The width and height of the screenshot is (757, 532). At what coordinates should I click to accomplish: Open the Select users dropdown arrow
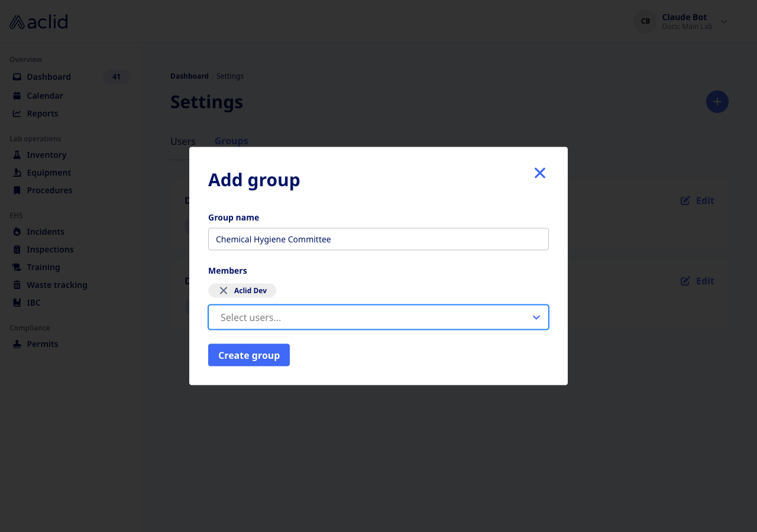(536, 317)
